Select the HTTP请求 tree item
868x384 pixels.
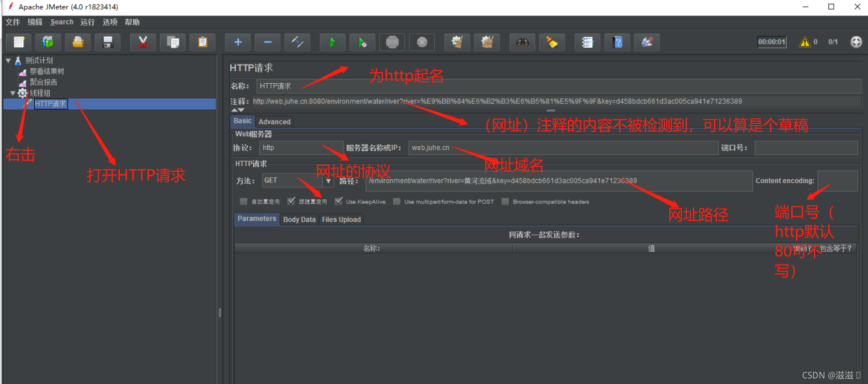(x=50, y=104)
